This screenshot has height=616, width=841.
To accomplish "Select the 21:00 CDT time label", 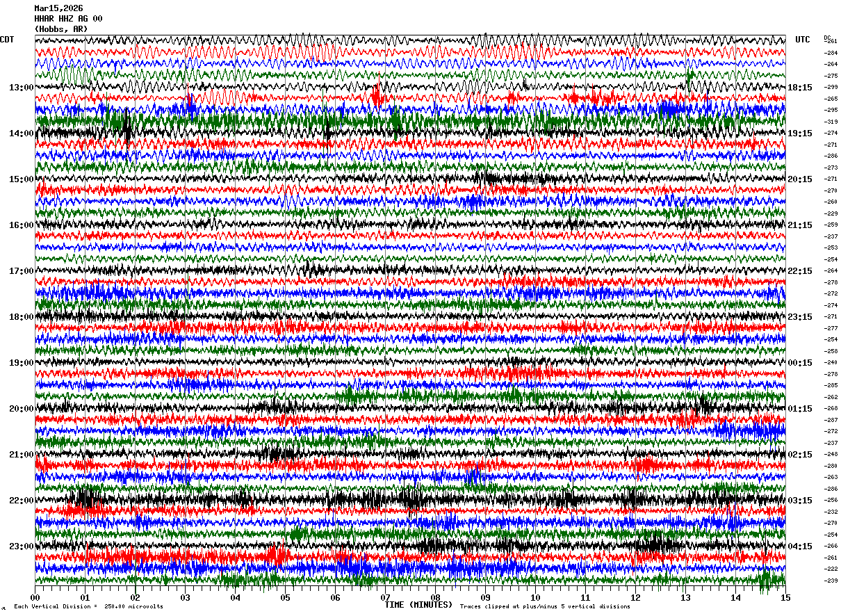I will click(21, 455).
